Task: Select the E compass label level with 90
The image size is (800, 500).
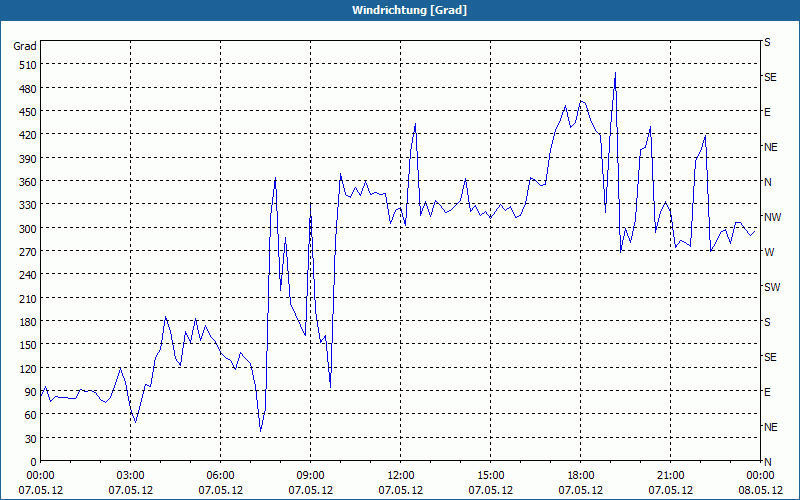Action: pos(767,392)
